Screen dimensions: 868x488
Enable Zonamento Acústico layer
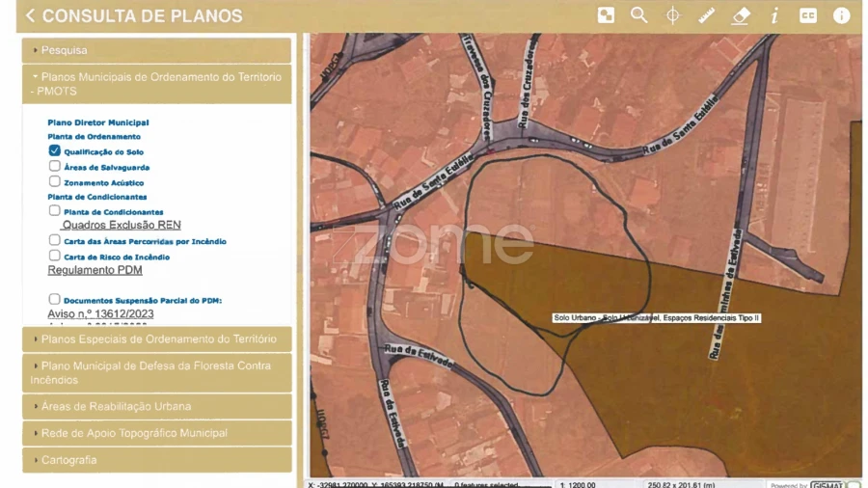click(x=55, y=181)
